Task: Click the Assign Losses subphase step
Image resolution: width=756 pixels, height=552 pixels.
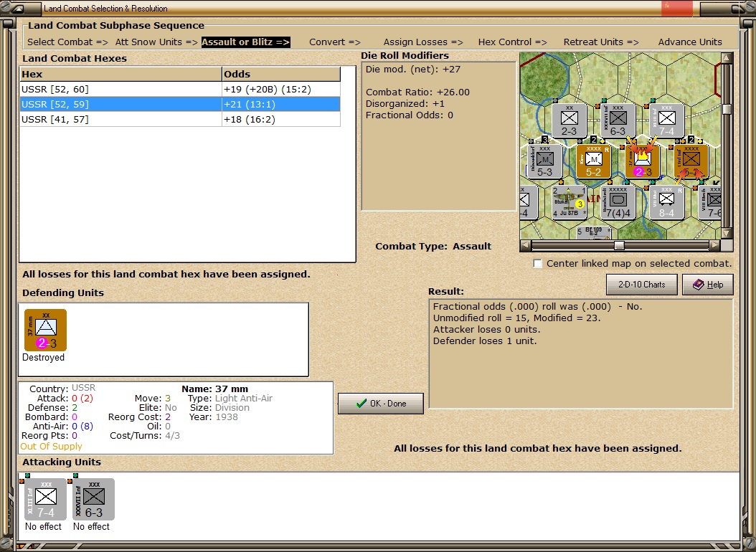Action: (x=423, y=42)
